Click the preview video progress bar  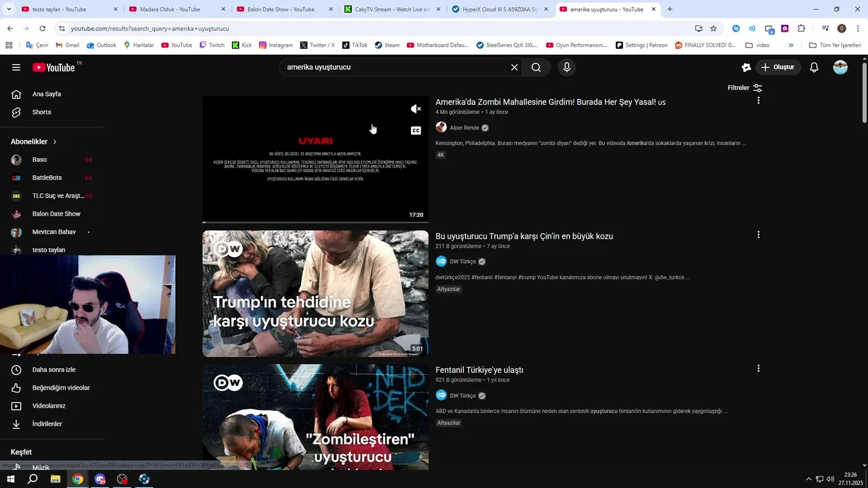click(315, 222)
